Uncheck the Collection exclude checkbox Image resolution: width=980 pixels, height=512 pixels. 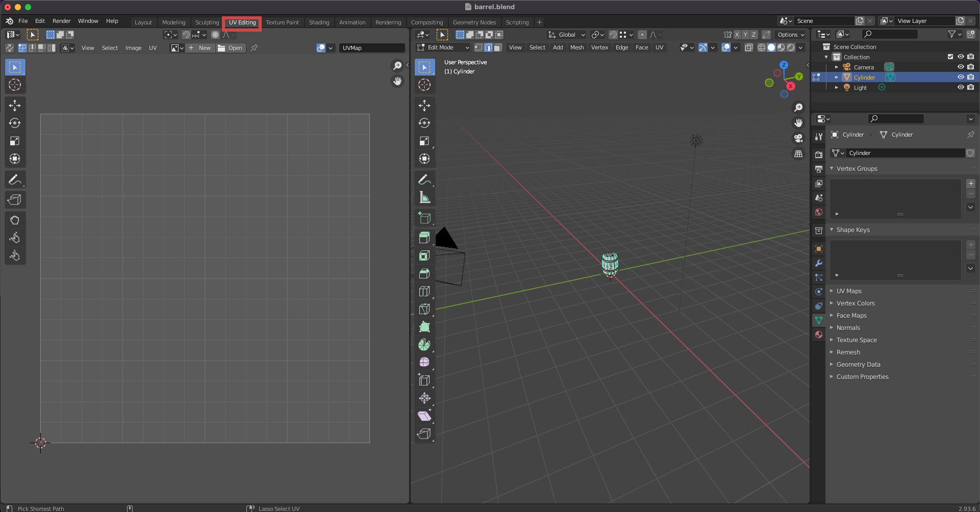coord(950,57)
